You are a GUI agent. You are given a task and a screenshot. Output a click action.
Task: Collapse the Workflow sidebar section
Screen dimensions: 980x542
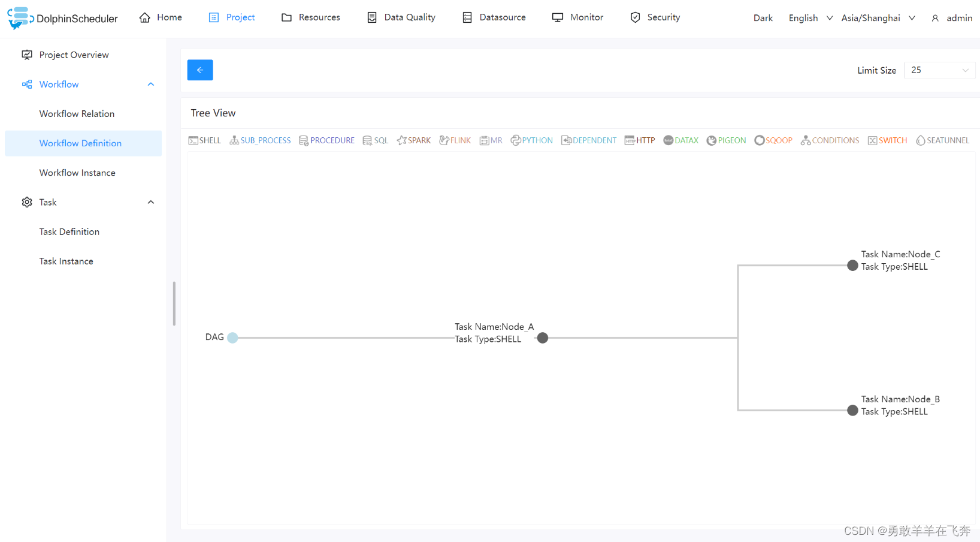point(151,85)
